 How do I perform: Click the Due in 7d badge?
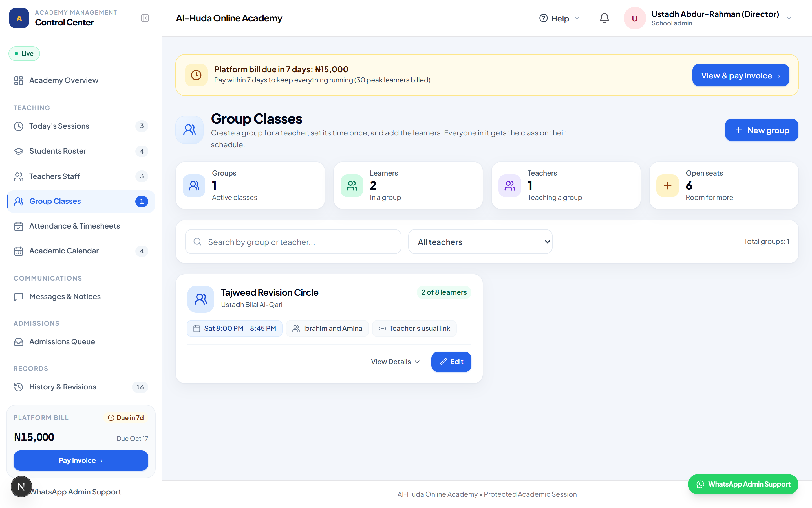pos(126,418)
